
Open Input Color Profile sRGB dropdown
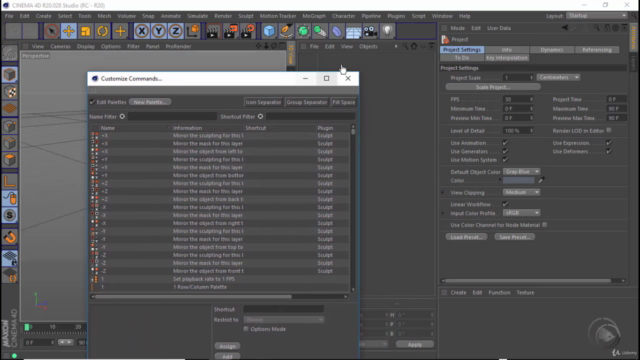pyautogui.click(x=521, y=213)
